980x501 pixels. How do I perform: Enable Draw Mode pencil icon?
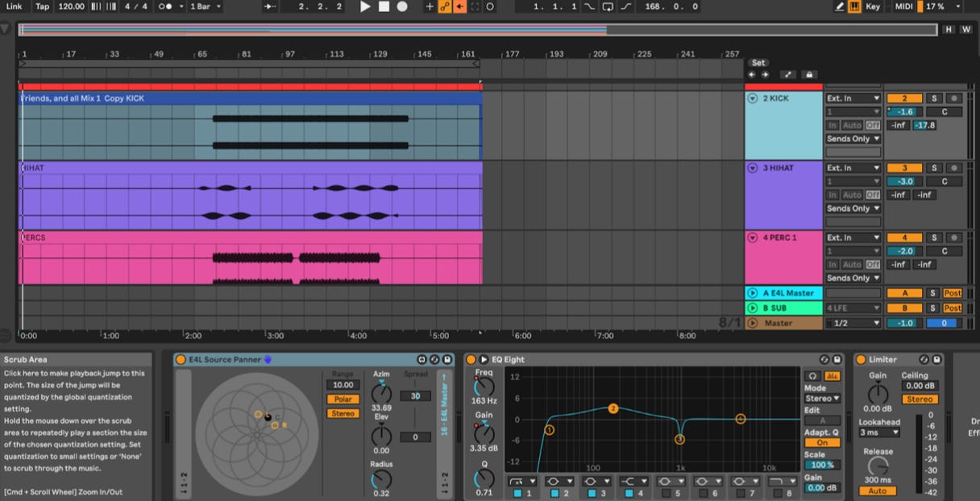(840, 6)
